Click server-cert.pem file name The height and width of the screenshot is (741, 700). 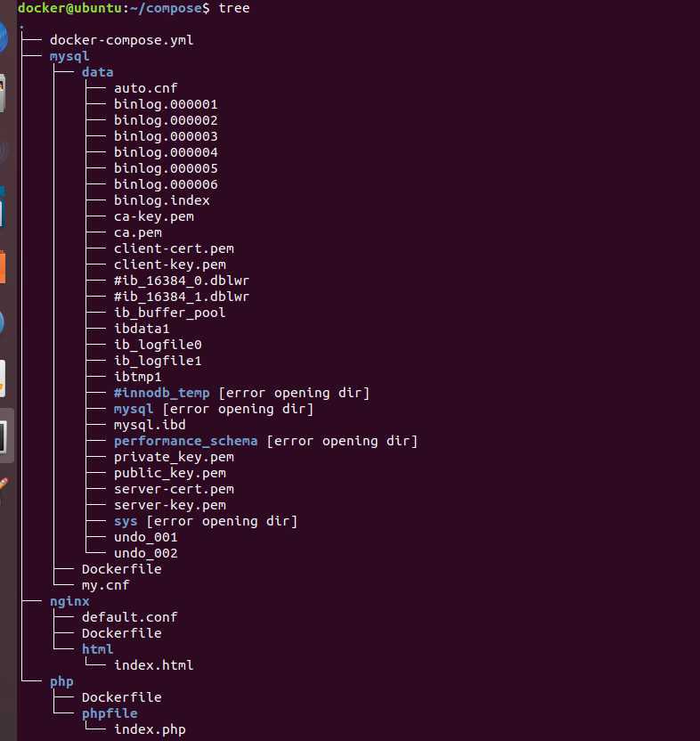click(x=174, y=490)
